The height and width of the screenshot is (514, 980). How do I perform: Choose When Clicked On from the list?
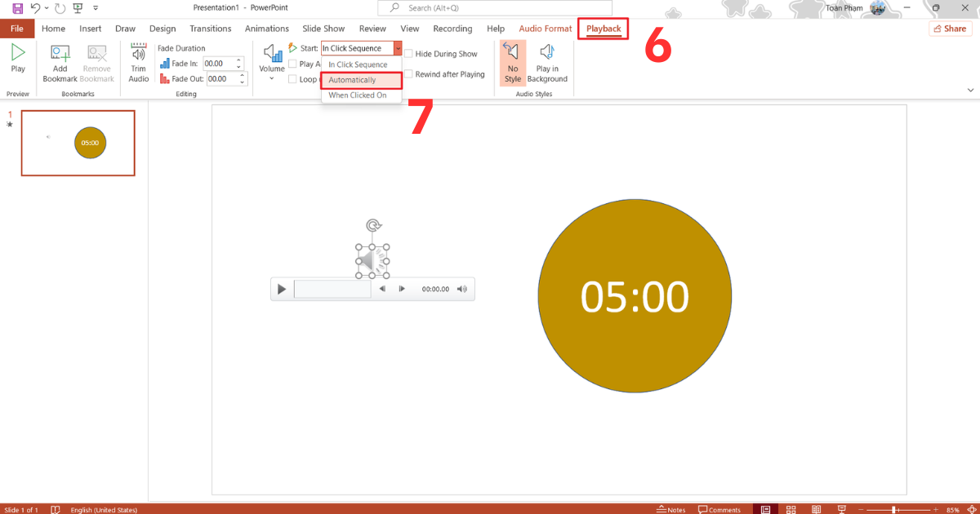pos(359,95)
